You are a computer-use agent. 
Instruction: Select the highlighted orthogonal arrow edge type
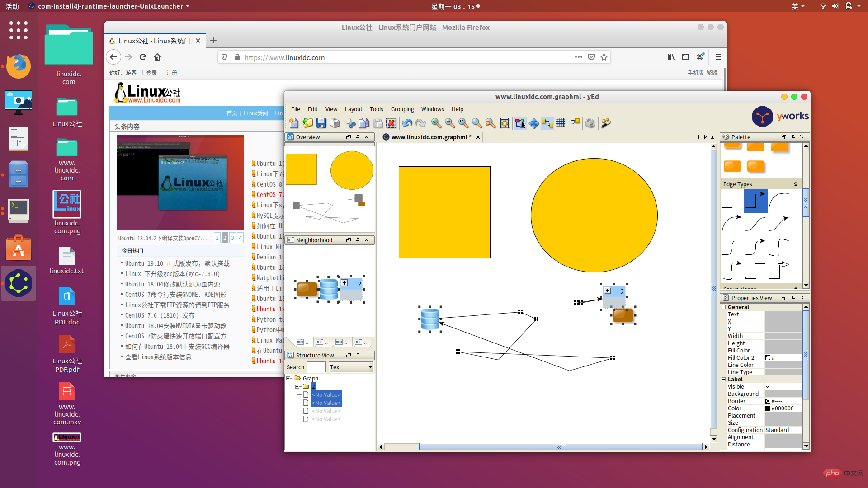click(x=755, y=201)
